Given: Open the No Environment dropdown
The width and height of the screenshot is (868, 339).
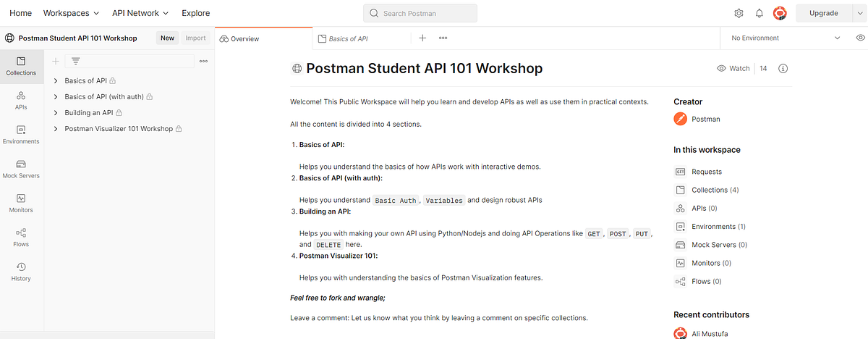Looking at the screenshot, I should (x=786, y=38).
